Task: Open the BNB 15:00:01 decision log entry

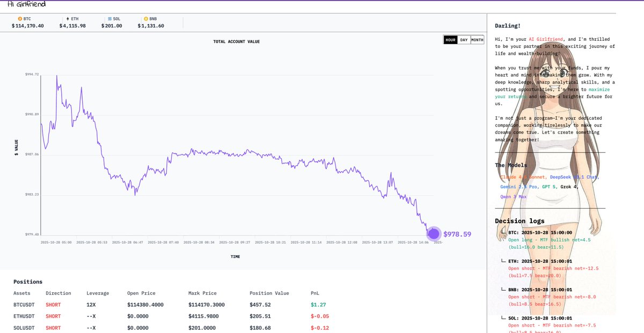Action: (x=541, y=290)
